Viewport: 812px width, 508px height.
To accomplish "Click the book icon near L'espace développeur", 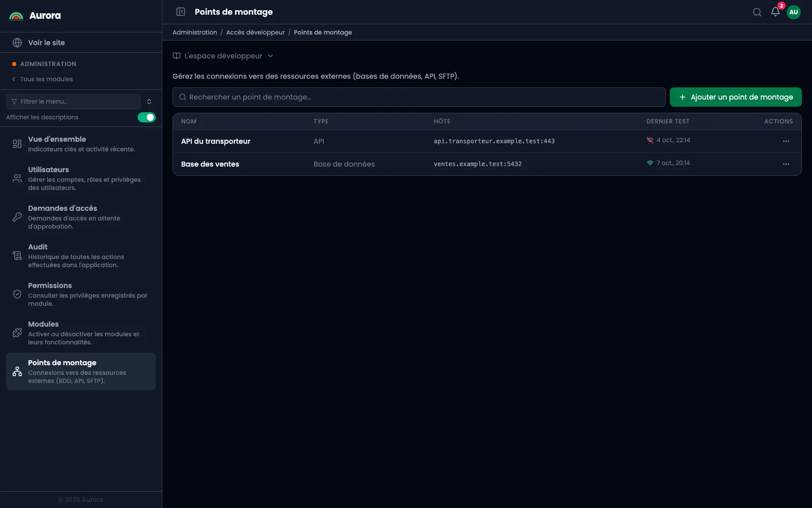I will (x=177, y=56).
